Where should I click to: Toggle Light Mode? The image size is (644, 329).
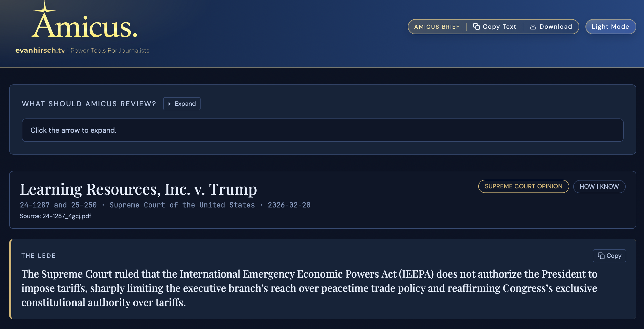pyautogui.click(x=610, y=26)
